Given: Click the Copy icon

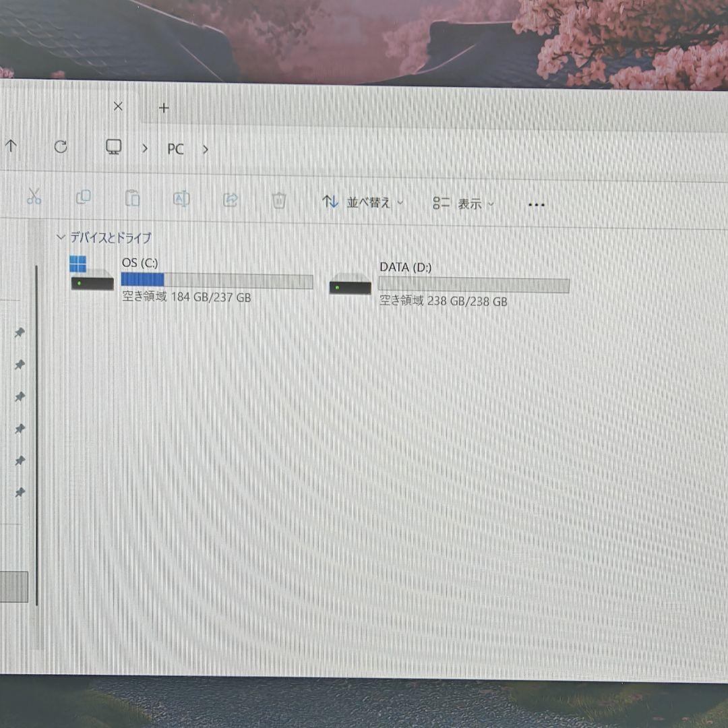Looking at the screenshot, I should (84, 197).
